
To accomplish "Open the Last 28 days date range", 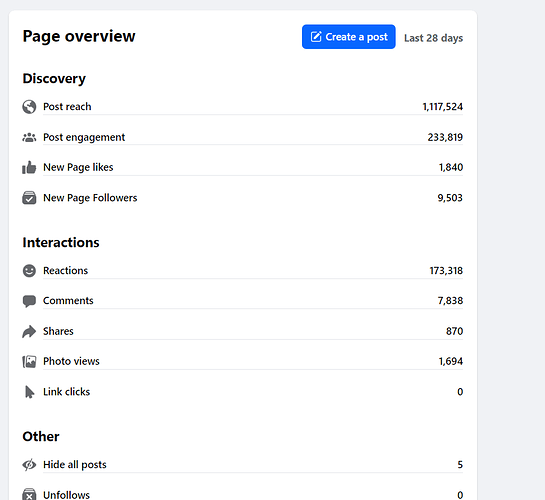I will click(x=433, y=38).
